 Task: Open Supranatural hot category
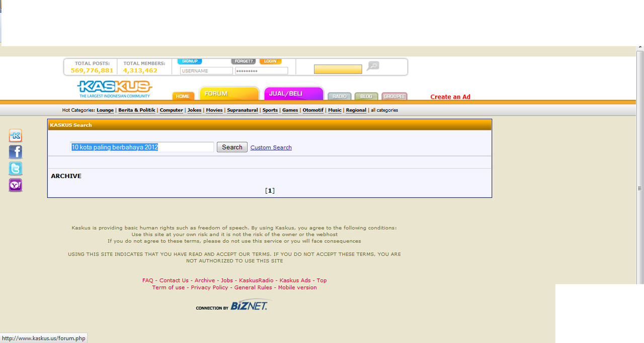[x=243, y=110]
